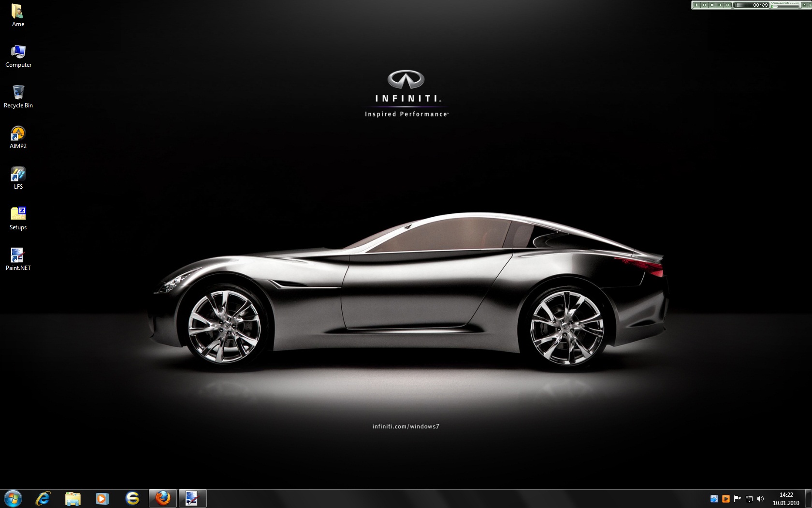The height and width of the screenshot is (508, 812).
Task: Click the mini player time display
Action: (x=760, y=5)
